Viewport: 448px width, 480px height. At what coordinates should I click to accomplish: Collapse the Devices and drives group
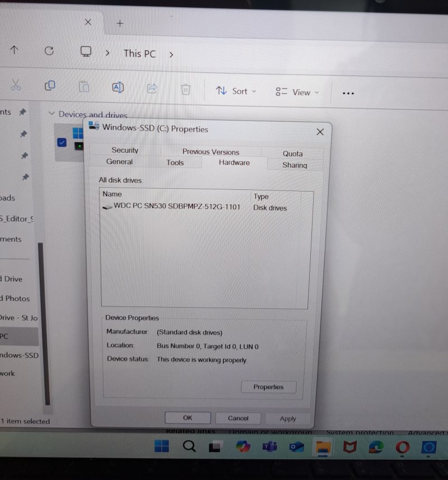(x=52, y=114)
